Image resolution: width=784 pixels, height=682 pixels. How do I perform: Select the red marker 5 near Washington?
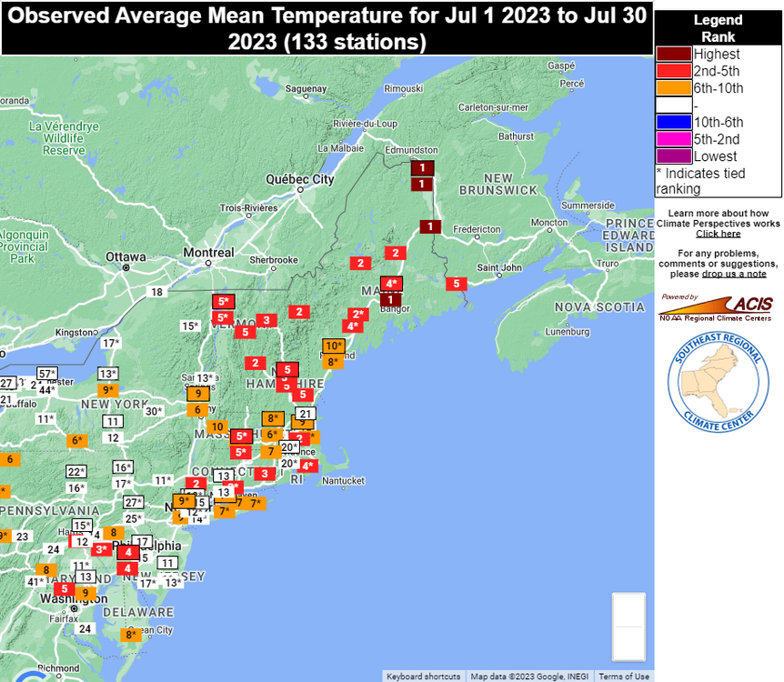click(65, 588)
